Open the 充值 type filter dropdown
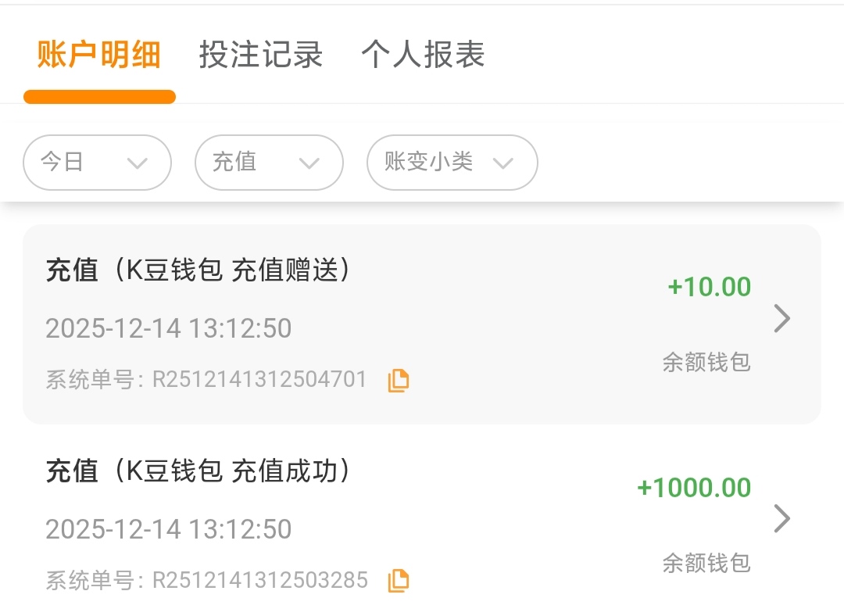Viewport: 844px width, 616px height. click(269, 163)
